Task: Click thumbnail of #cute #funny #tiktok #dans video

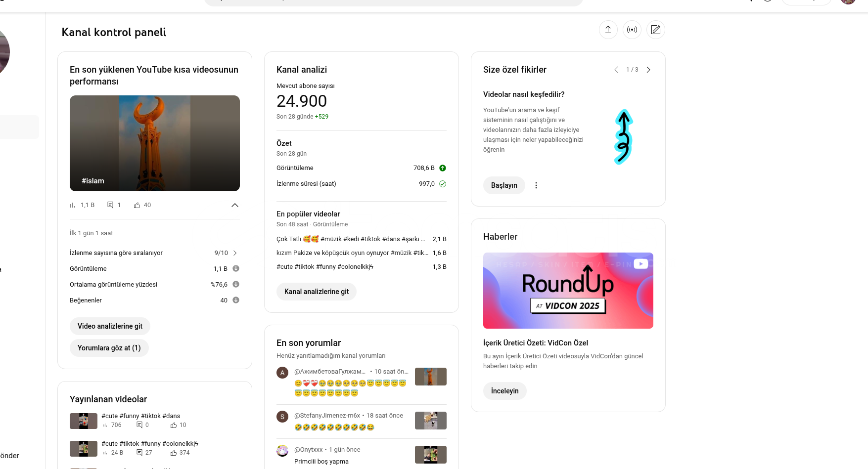Action: coord(84,421)
